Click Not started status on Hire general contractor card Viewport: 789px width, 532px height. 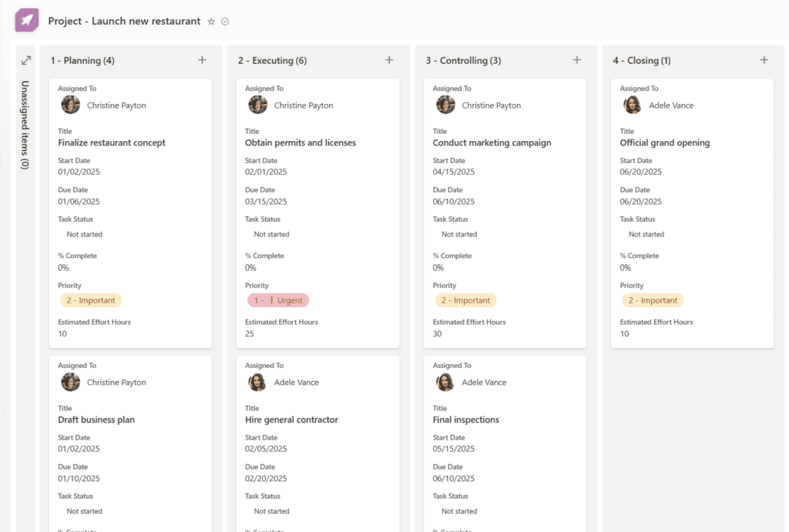pyautogui.click(x=272, y=511)
